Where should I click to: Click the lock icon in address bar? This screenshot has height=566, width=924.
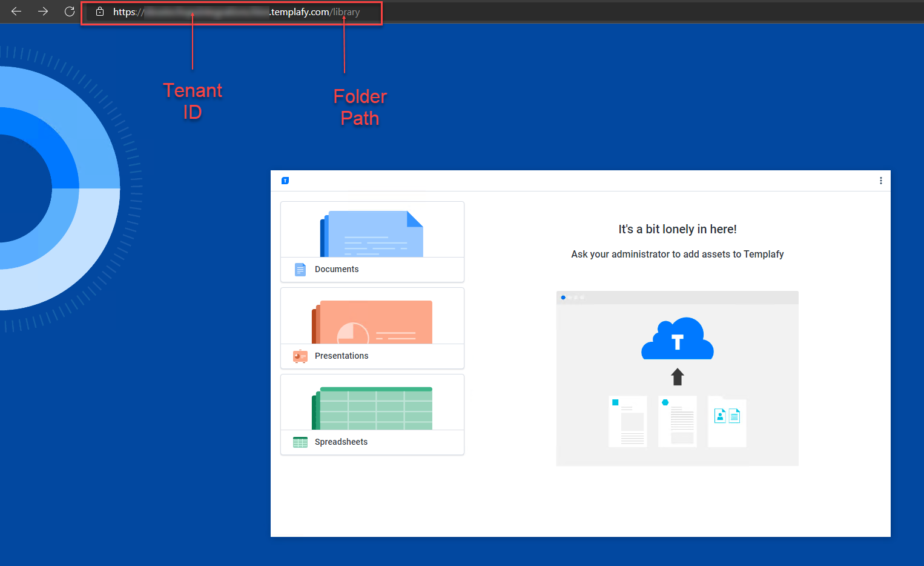(100, 12)
